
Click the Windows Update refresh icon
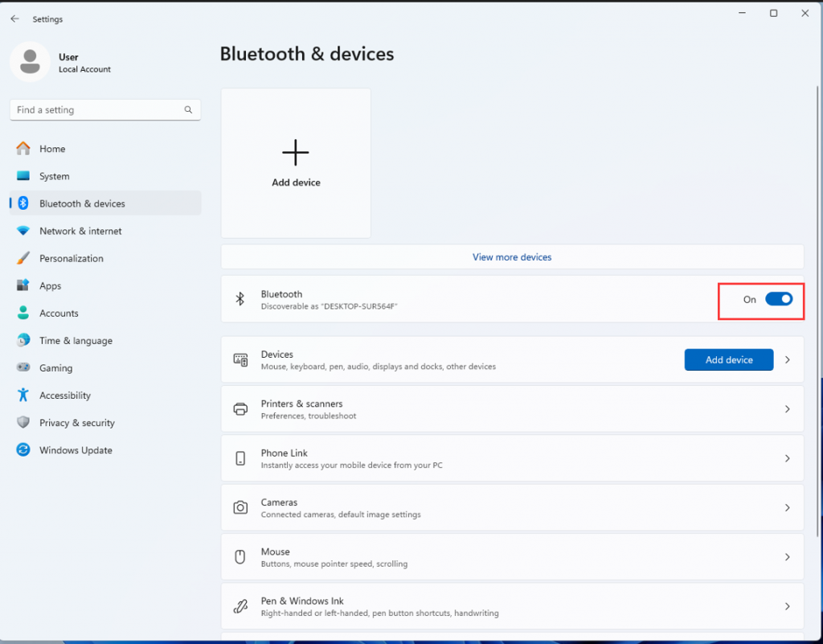23,449
